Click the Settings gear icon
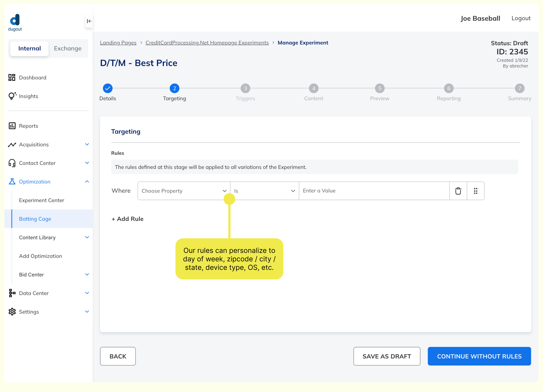This screenshot has height=392, width=543. point(12,312)
